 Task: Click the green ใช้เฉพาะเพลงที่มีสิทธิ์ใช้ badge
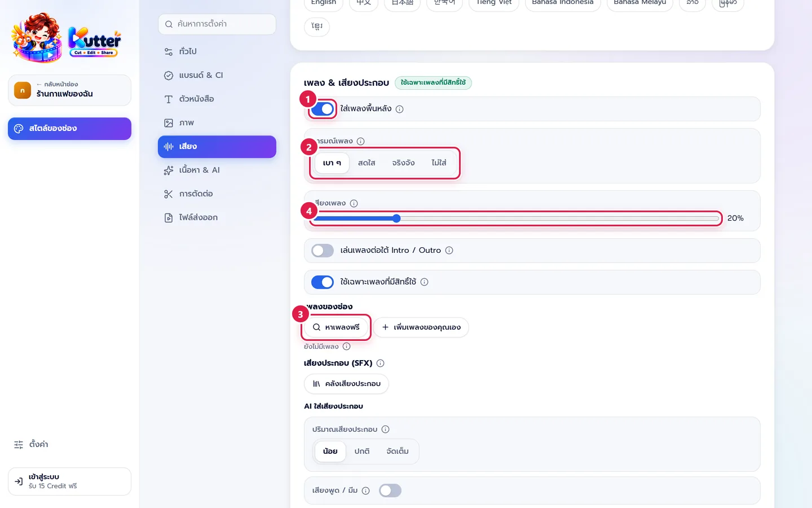click(x=433, y=82)
